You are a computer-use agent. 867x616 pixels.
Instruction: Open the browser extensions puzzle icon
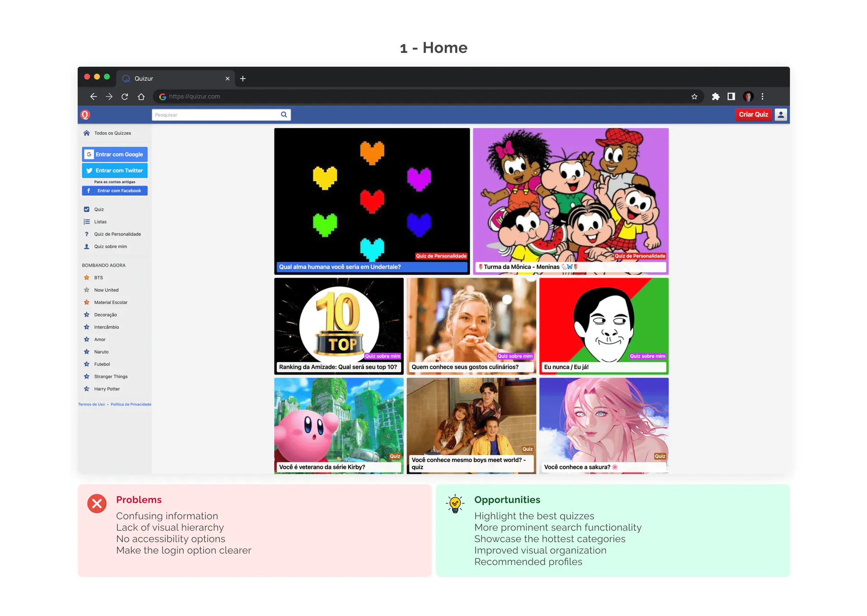click(716, 97)
